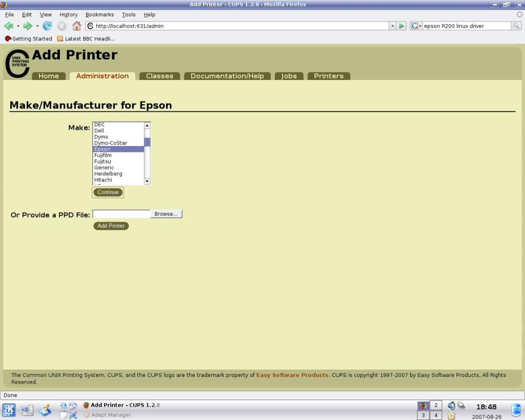The height and width of the screenshot is (420, 525).
Task: Open the View menu
Action: coord(46,15)
